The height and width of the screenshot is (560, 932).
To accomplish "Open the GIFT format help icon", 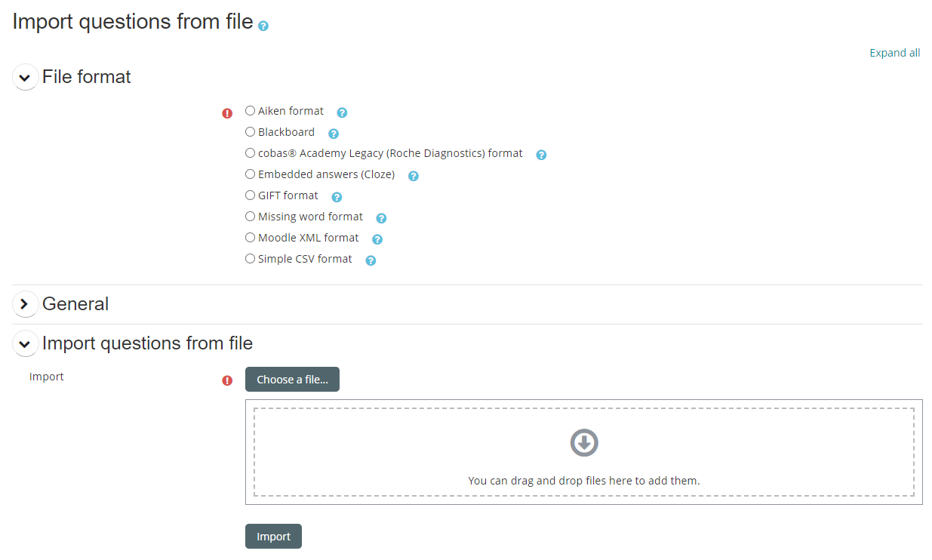I will click(337, 197).
